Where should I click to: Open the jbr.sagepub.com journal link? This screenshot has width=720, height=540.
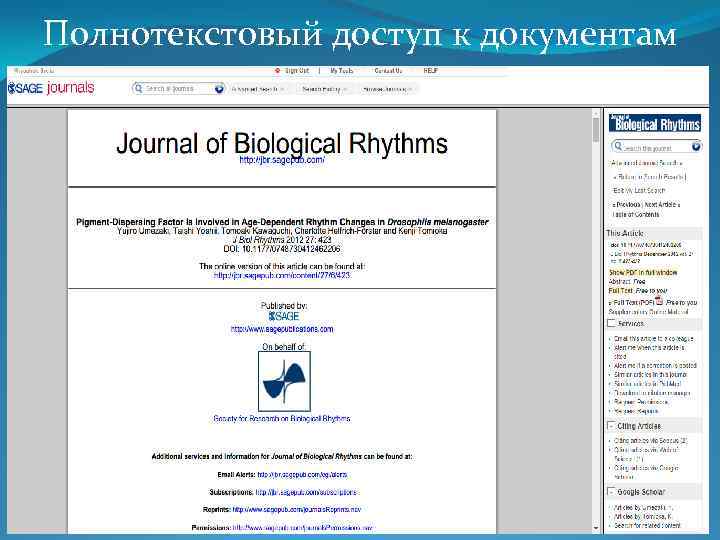click(x=282, y=160)
